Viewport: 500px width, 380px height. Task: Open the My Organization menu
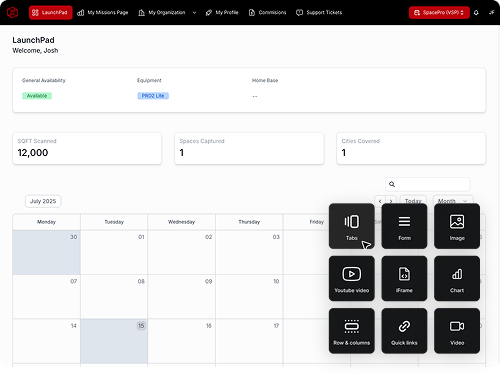[x=162, y=13]
